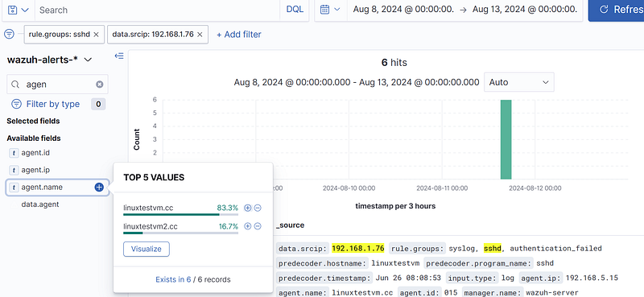
Task: Filter out linuxtestvm2.cc value
Action: (x=258, y=226)
